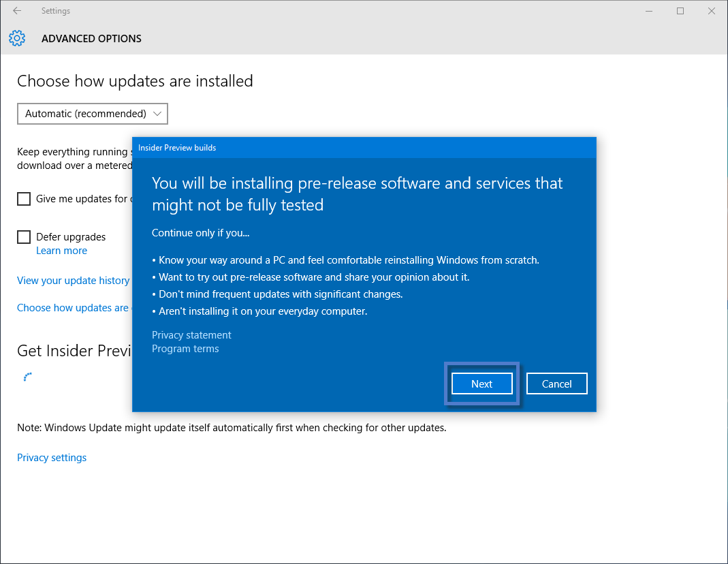
Task: View your update history
Action: (73, 280)
